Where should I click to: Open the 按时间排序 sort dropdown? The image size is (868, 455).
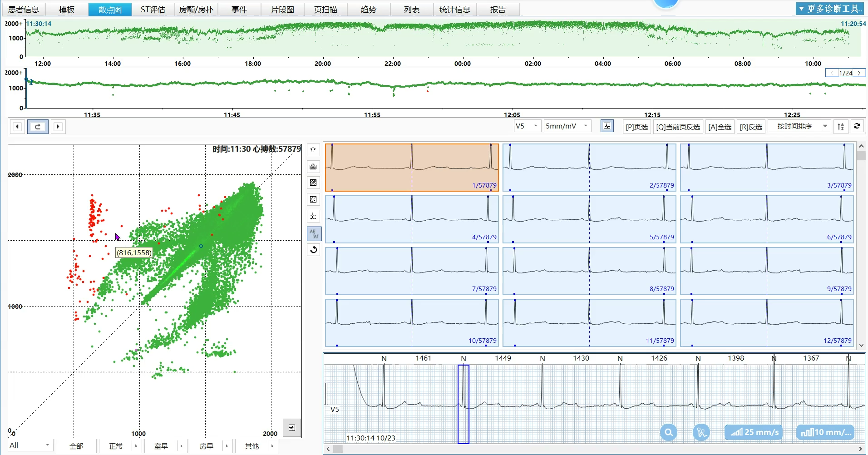[x=799, y=126]
